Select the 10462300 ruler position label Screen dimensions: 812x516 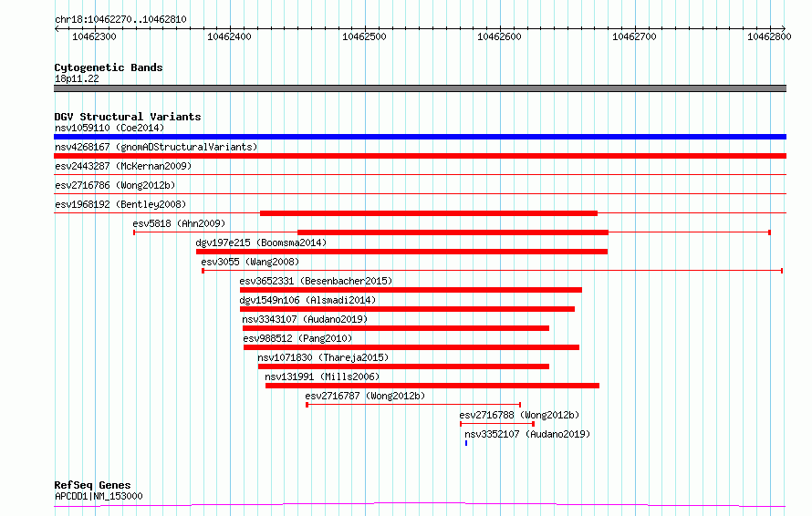tap(94, 36)
